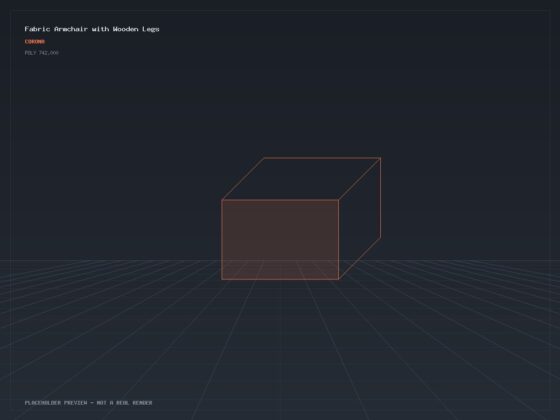Image resolution: width=560 pixels, height=420 pixels.
Task: Select the cube's right side face
Action: point(360,218)
